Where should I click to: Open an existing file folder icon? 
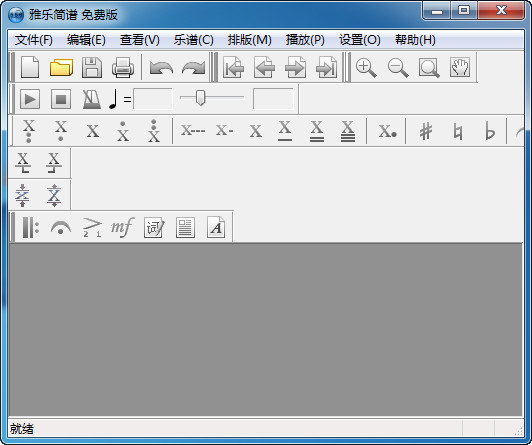[x=61, y=67]
